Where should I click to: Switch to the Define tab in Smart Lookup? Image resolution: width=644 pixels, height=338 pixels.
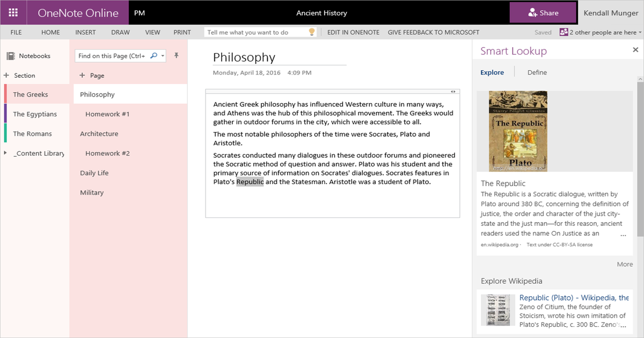[537, 72]
